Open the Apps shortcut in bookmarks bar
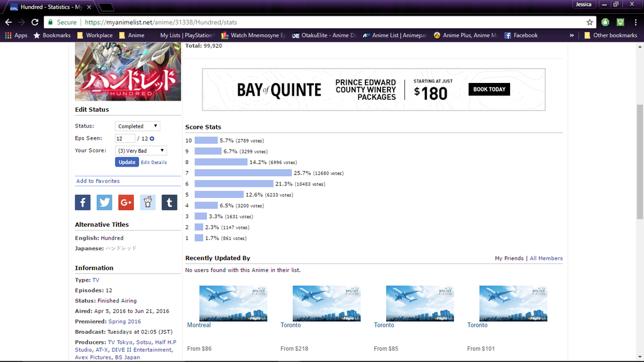This screenshot has width=644, height=362. [16, 35]
